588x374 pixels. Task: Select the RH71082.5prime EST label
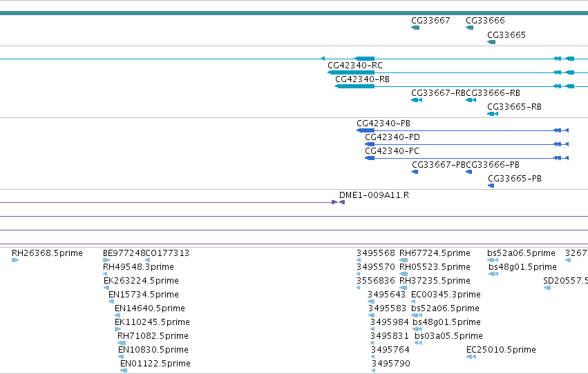(x=153, y=337)
